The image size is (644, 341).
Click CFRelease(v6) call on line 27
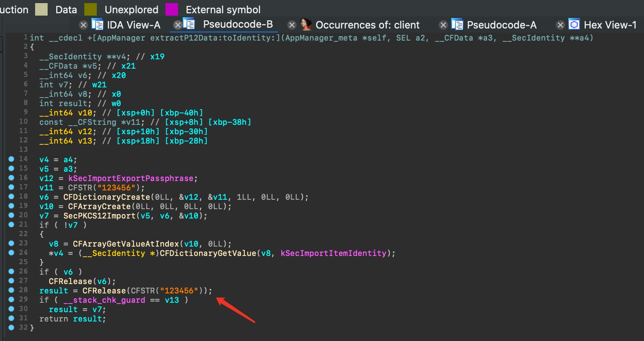(x=82, y=281)
